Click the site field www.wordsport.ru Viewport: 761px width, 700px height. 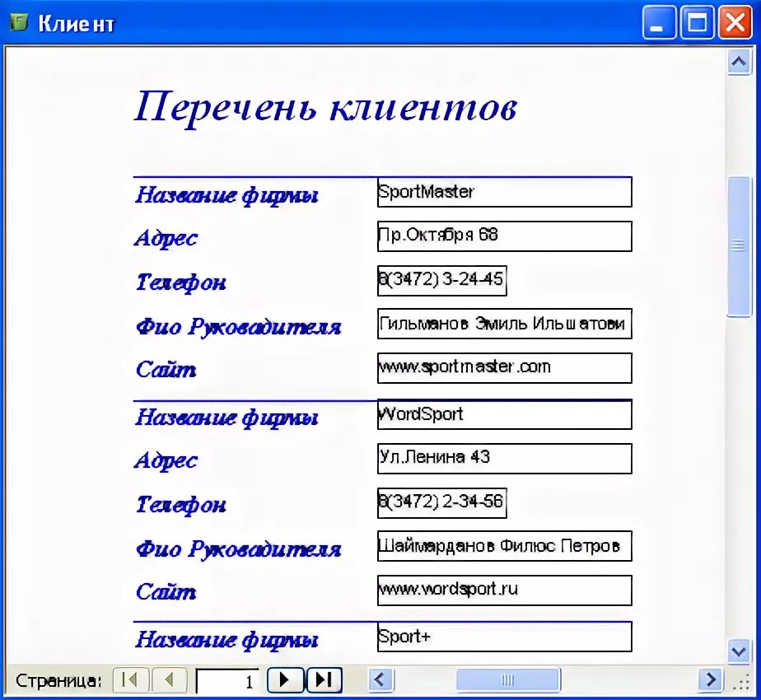pos(505,590)
